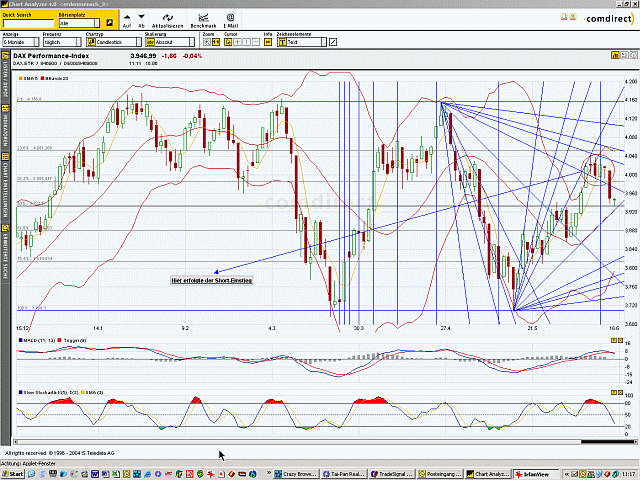Viewport: 640px width, 480px height.
Task: Click the 'Hier erfolgte der Short-Einstieg' label
Action: [211, 280]
